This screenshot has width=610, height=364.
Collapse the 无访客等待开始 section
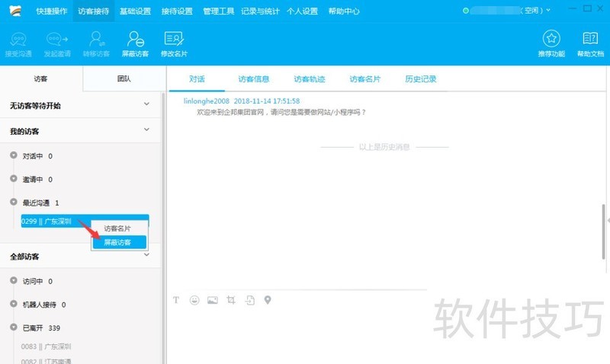[x=147, y=104]
